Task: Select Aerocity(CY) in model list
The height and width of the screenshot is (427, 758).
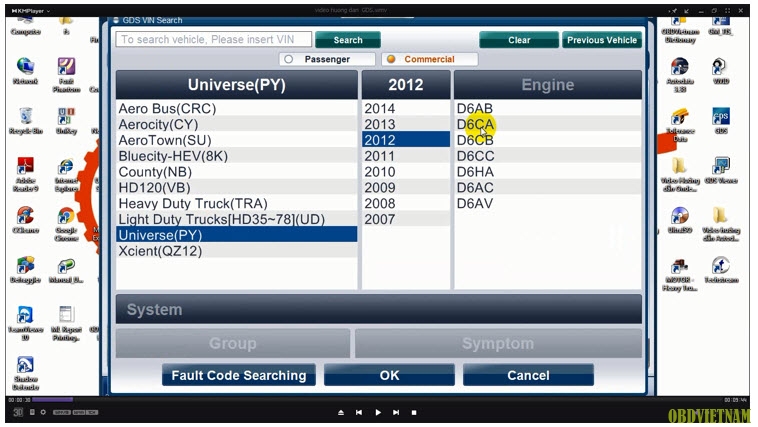Action: [236, 124]
